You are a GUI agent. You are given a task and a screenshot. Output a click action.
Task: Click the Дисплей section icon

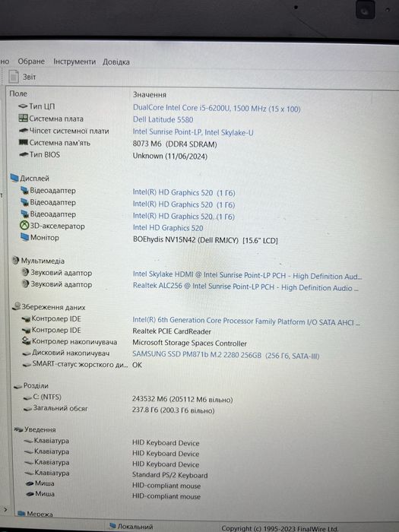tap(14, 178)
